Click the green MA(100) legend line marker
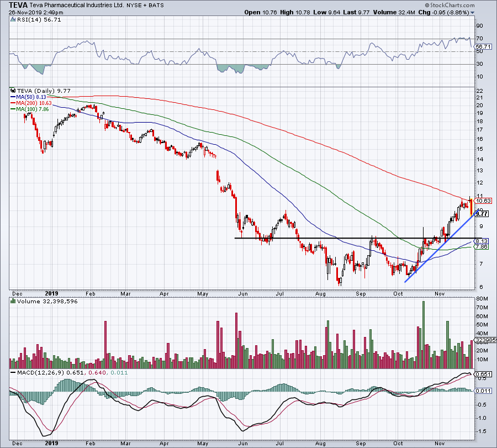The height and width of the screenshot is (448, 497). click(x=13, y=109)
